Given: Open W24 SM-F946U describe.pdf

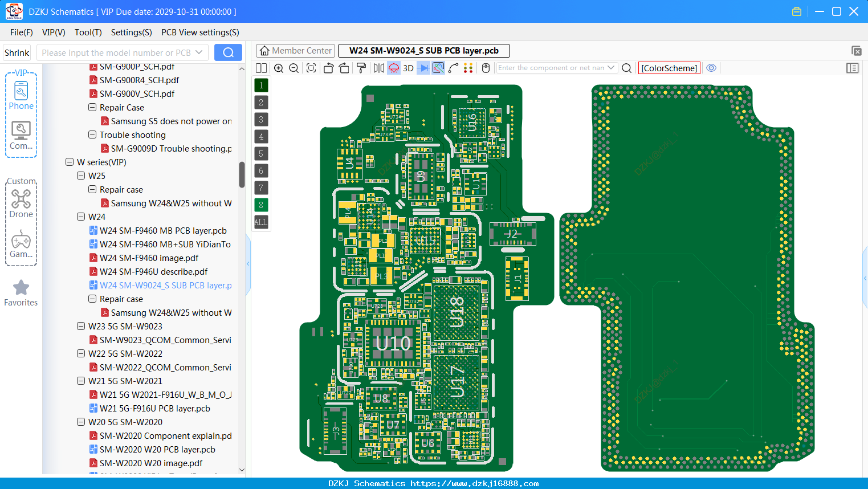Looking at the screenshot, I should (153, 271).
